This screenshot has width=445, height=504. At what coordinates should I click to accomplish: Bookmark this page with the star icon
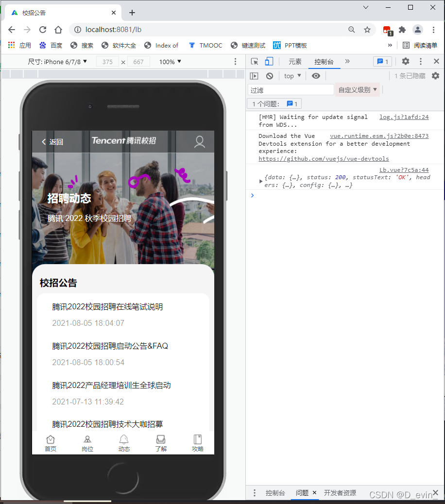click(367, 30)
